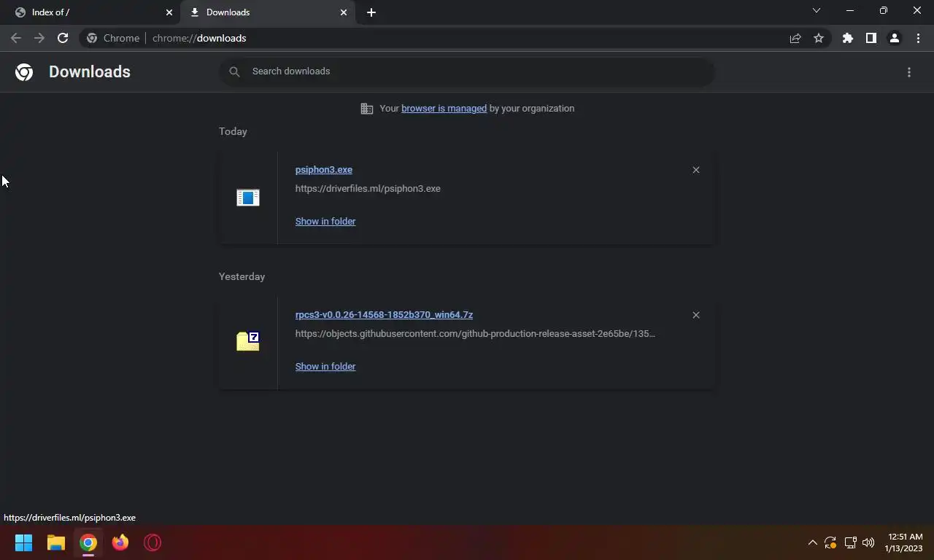Click the psiphon3.exe file icon
This screenshot has width=934, height=560.
tap(248, 198)
